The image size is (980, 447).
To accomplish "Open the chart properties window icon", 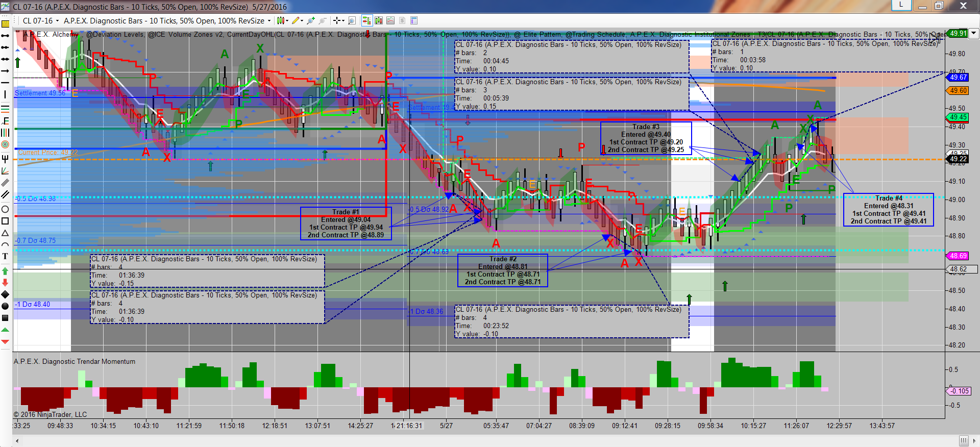I will [414, 21].
